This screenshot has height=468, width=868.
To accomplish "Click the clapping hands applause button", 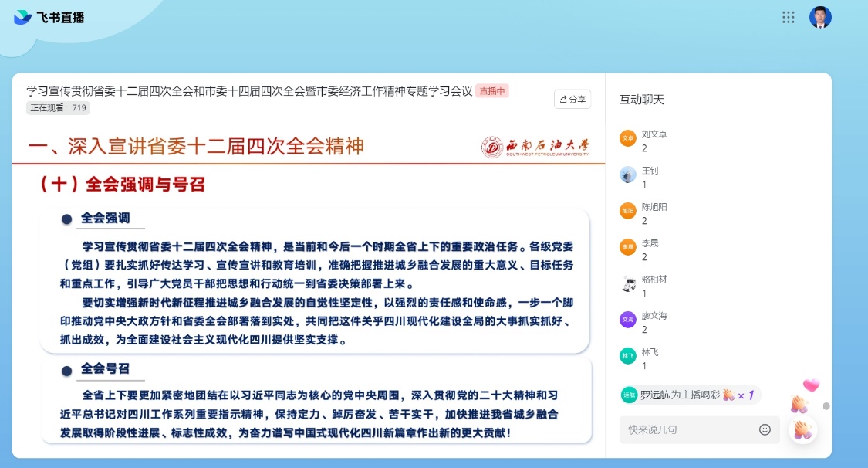I will pos(803,429).
